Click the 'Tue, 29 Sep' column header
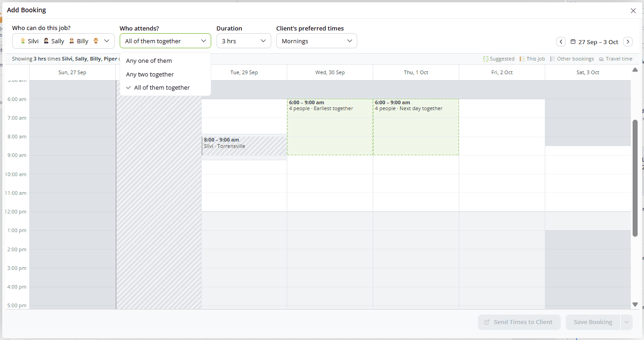 point(244,72)
